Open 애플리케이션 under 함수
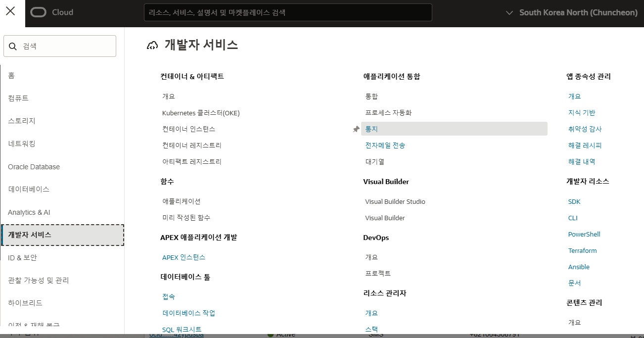The width and height of the screenshot is (644, 338). (182, 201)
